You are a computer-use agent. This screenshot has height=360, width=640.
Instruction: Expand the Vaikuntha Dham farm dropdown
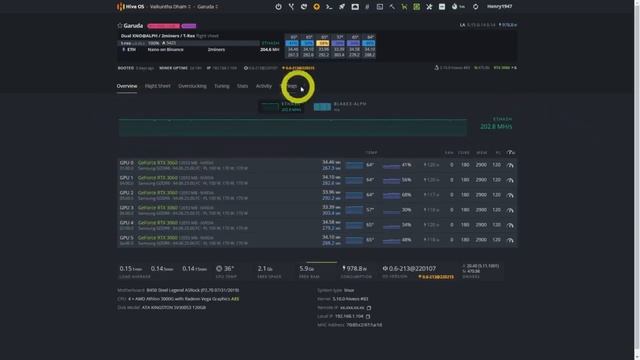[x=170, y=7]
